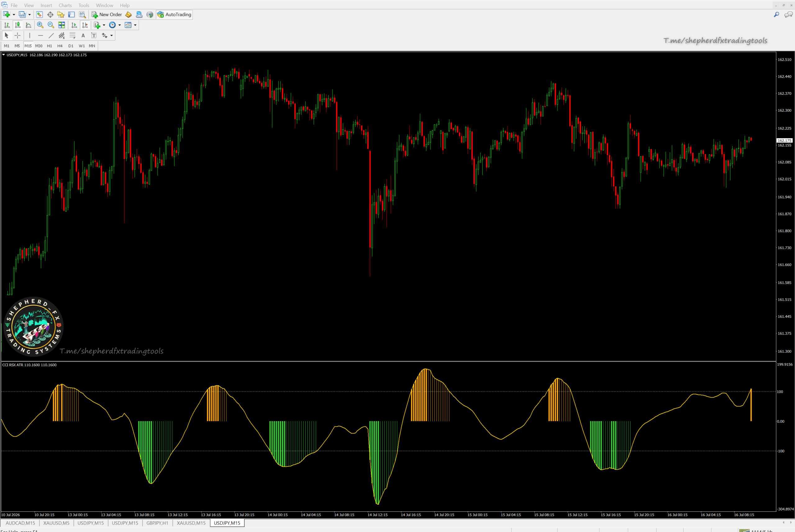
Task: Select the text label 'T' tool
Action: pos(94,36)
